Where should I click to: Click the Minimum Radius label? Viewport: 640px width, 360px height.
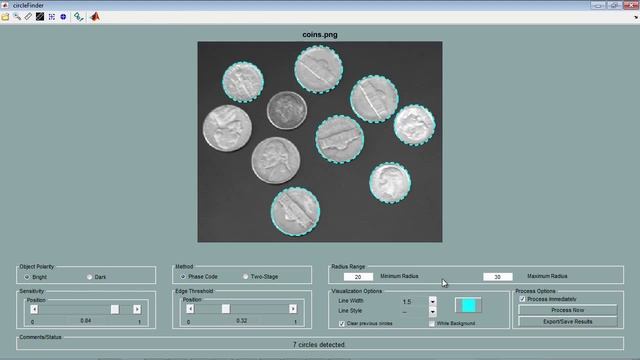(x=399, y=276)
